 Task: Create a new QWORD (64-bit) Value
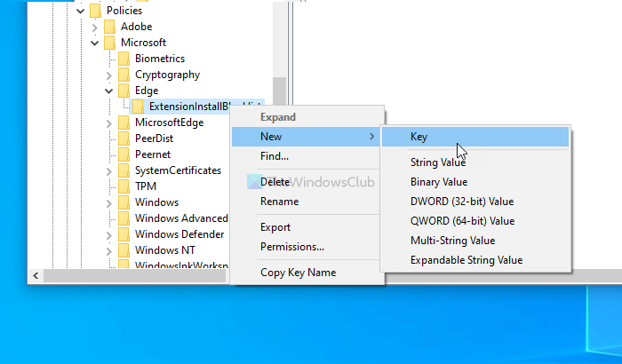click(475, 221)
